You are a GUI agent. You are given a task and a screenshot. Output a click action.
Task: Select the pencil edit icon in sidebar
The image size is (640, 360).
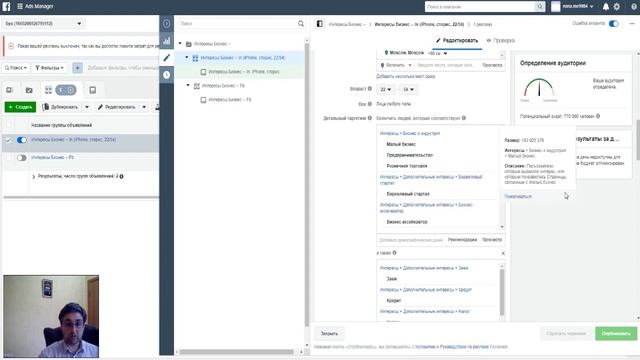[167, 58]
